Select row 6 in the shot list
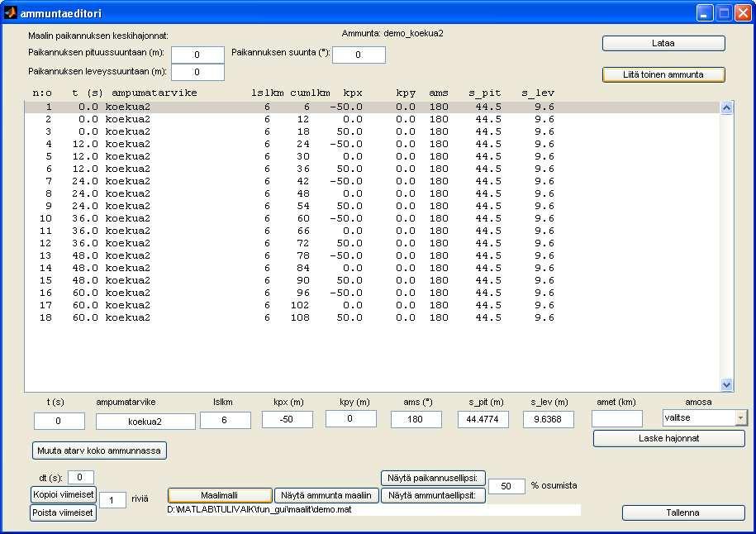This screenshot has height=534, width=756. 371,169
